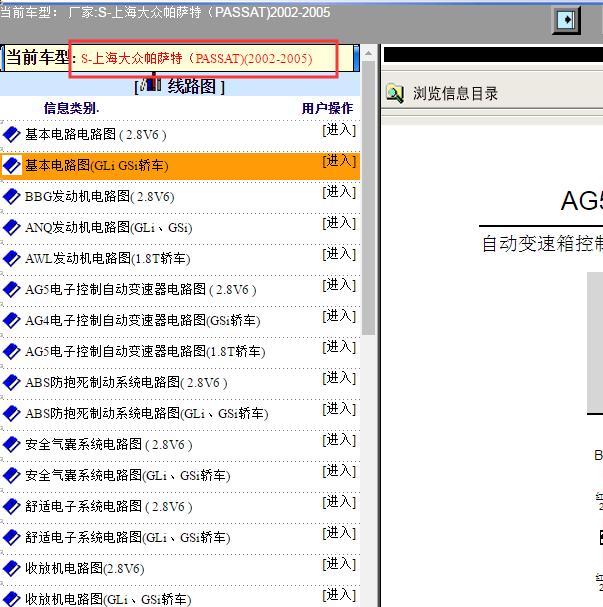Select the row BBG发动机电路图(2.8V6)
The width and height of the screenshot is (603, 607).
tap(180, 197)
